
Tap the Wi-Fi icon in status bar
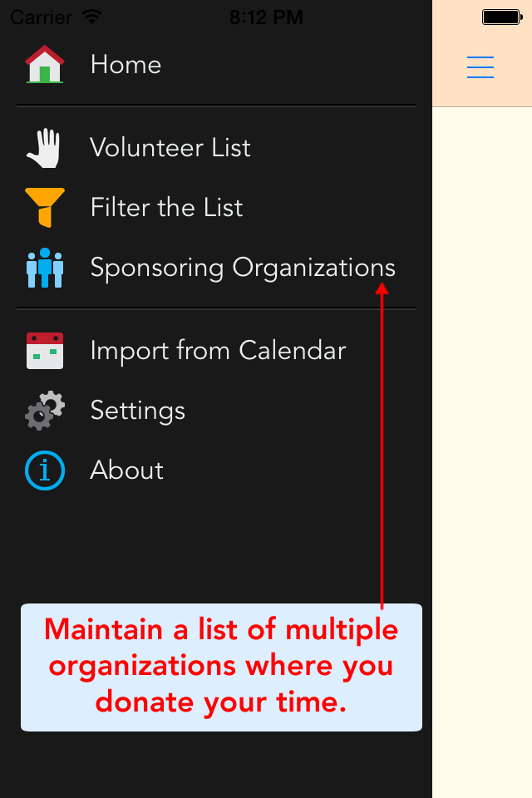91,17
